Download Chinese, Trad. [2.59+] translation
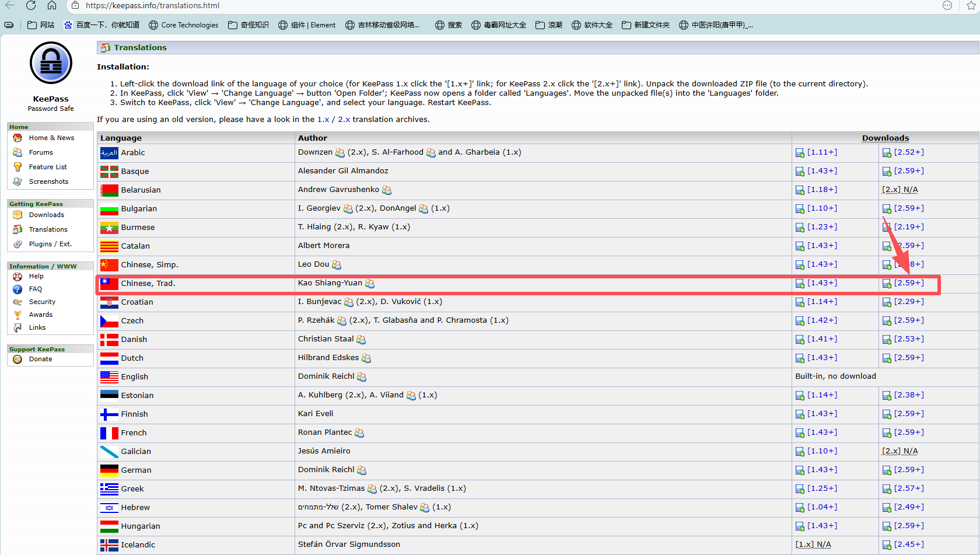Image resolution: width=980 pixels, height=555 pixels. (909, 283)
